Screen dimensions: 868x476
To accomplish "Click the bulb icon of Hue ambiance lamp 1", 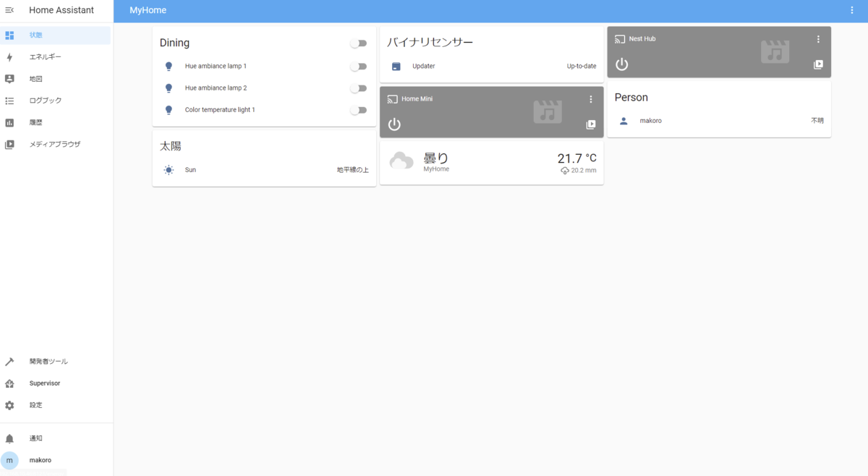I will click(x=169, y=67).
